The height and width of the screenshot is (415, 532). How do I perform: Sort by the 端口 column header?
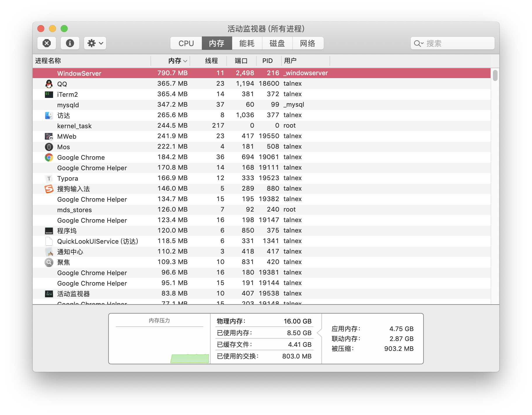pos(242,61)
